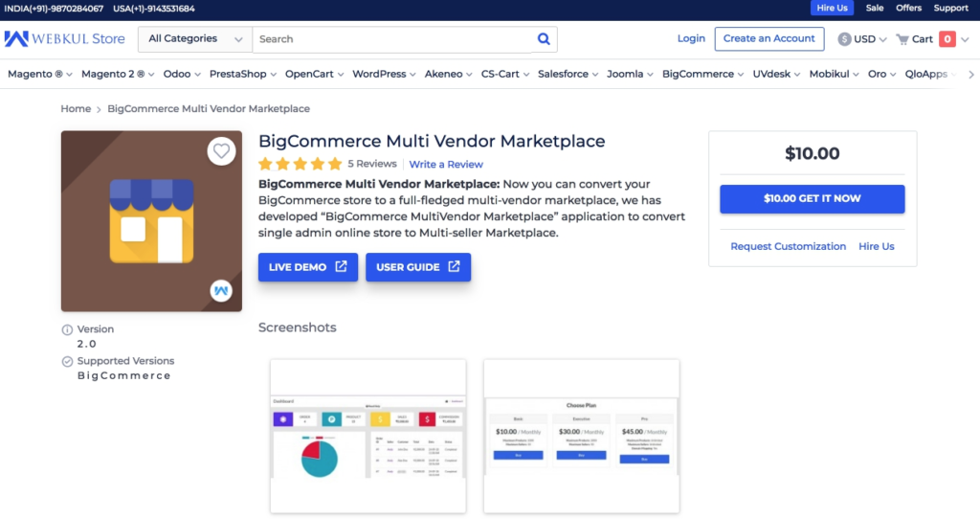Screen dimensions: 980x519
Task: Click the search magnifier icon
Action: pos(544,38)
